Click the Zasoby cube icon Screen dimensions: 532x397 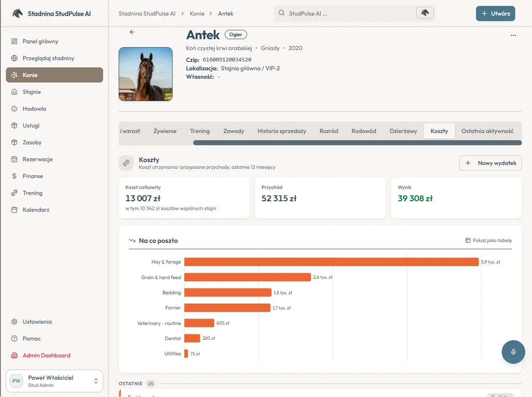[14, 142]
